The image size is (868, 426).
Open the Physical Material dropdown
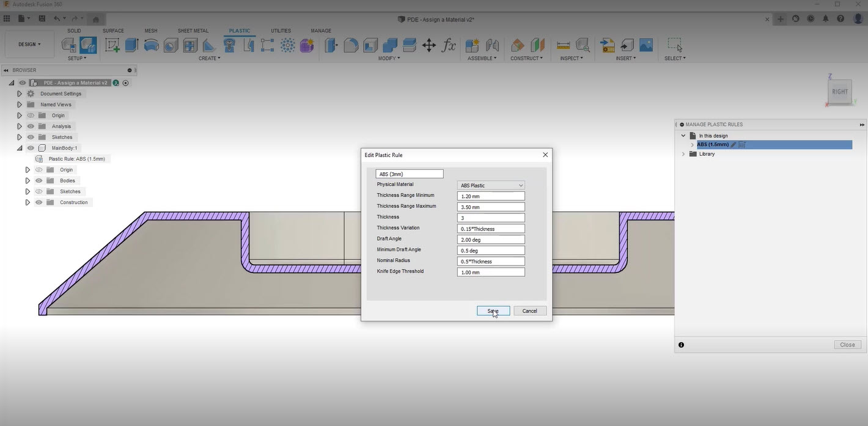[491, 185]
